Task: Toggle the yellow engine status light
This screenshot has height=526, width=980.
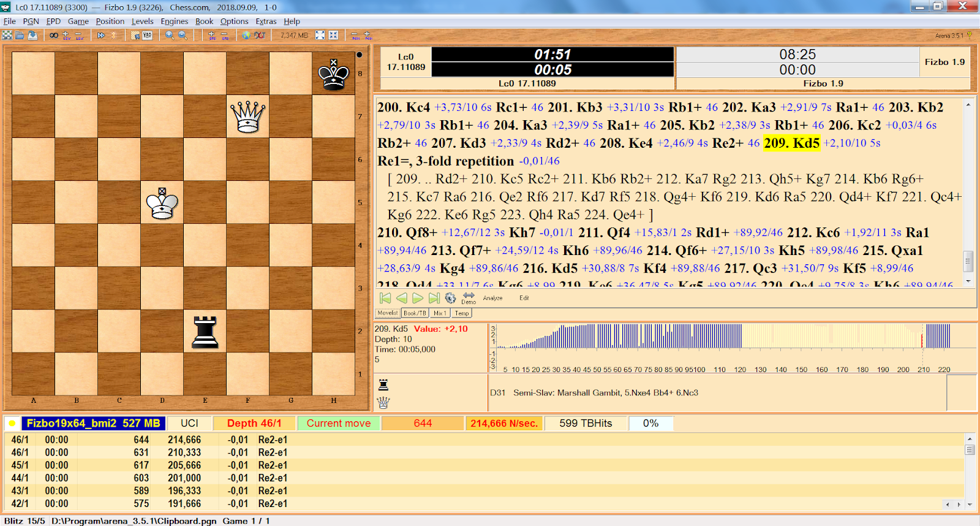Action: [x=12, y=424]
